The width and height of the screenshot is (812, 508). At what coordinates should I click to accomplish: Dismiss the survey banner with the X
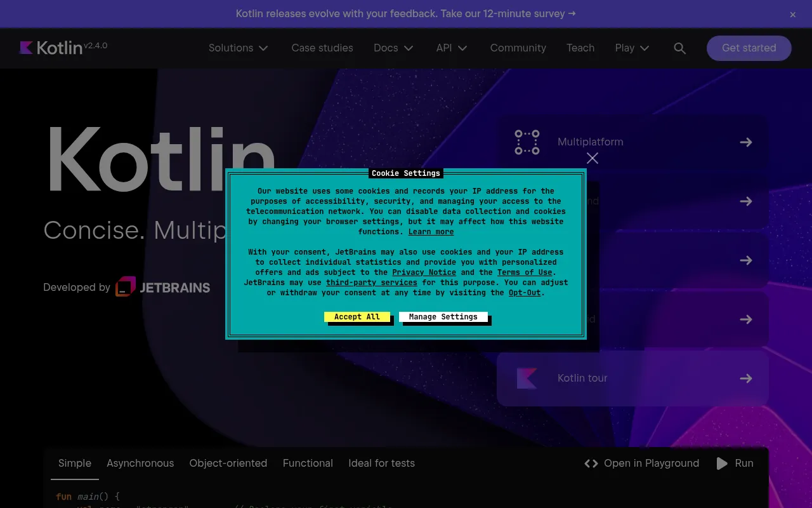[792, 15]
